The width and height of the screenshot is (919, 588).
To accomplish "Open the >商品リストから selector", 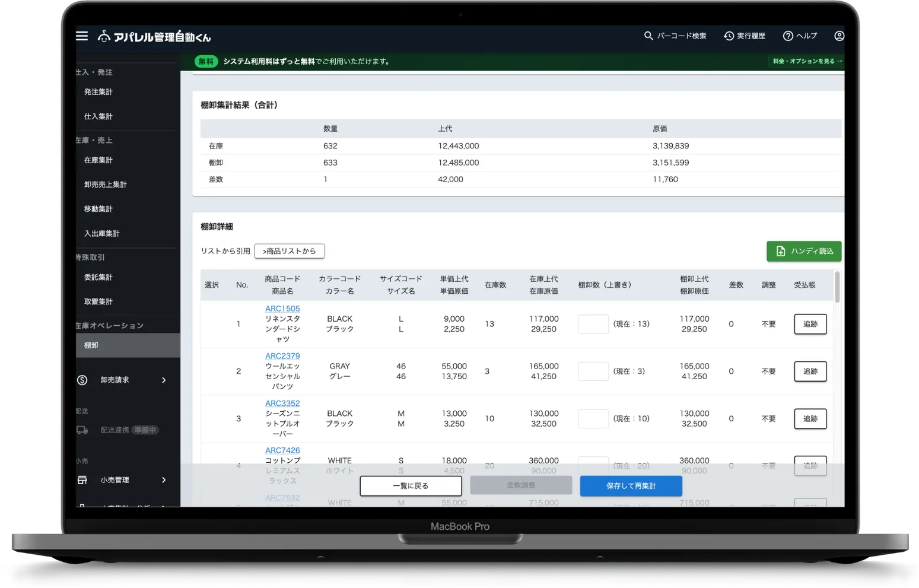I will click(290, 251).
